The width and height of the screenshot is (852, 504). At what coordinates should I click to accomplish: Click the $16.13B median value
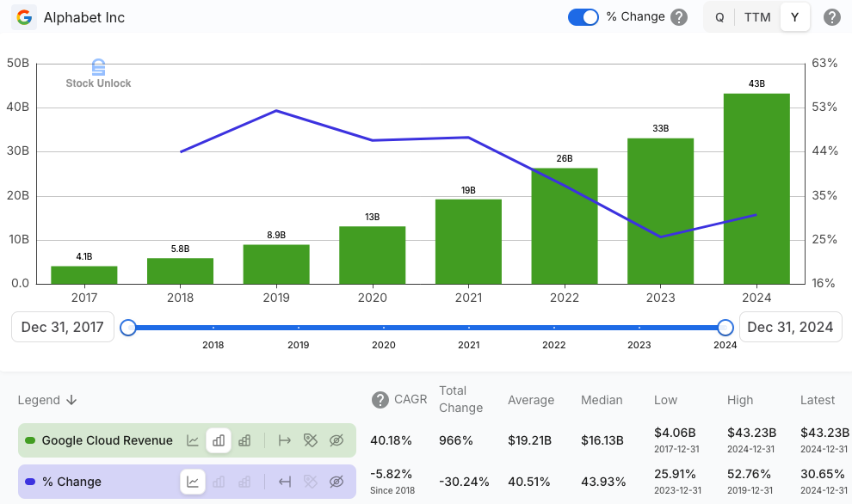click(x=602, y=440)
